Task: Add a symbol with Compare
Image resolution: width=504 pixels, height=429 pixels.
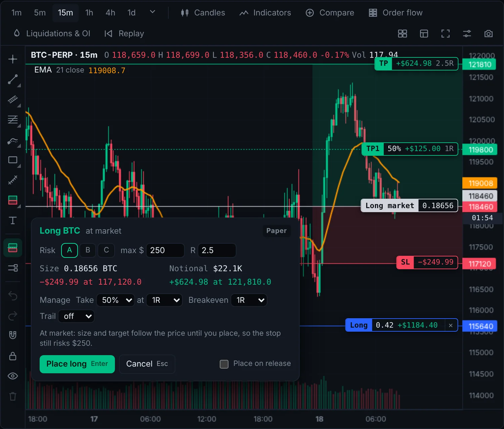Action: click(x=330, y=13)
